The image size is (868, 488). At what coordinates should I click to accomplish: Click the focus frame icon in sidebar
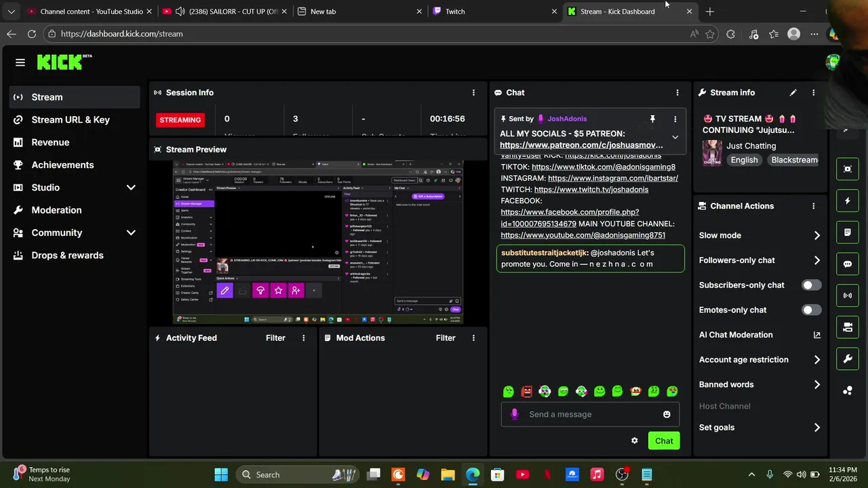point(848,169)
